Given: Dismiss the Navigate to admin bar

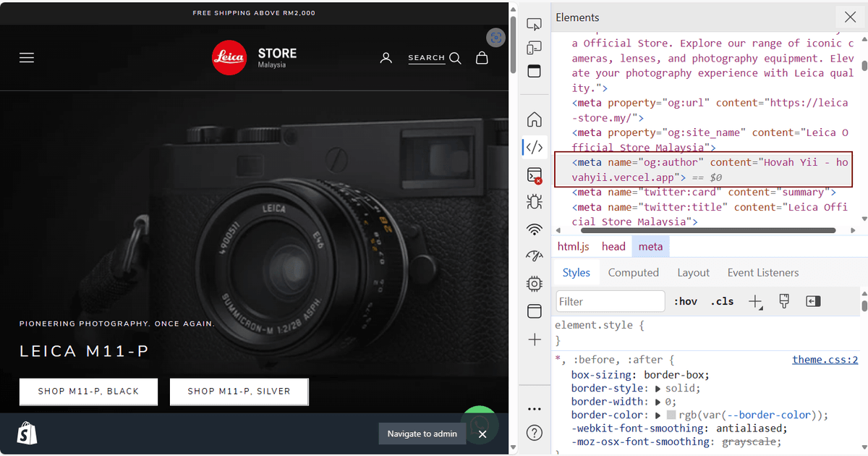Looking at the screenshot, I should (x=482, y=434).
